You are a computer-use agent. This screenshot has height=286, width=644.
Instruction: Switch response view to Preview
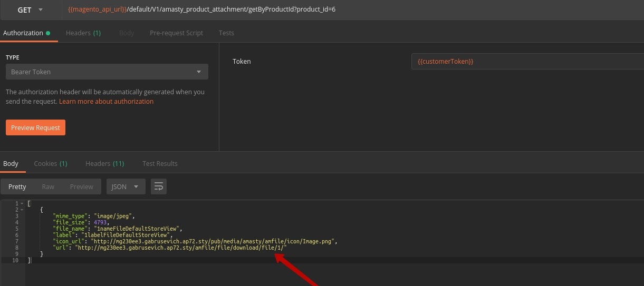point(81,186)
